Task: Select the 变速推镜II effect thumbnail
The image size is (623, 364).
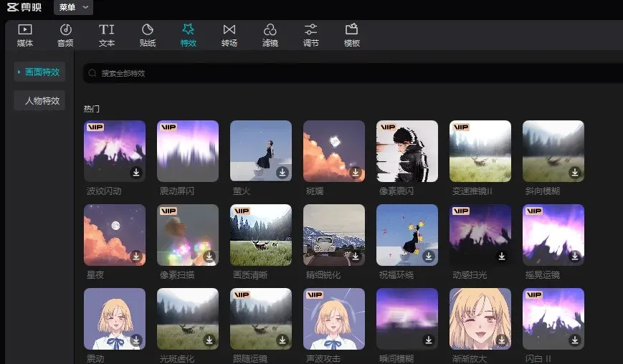Action: pos(480,151)
